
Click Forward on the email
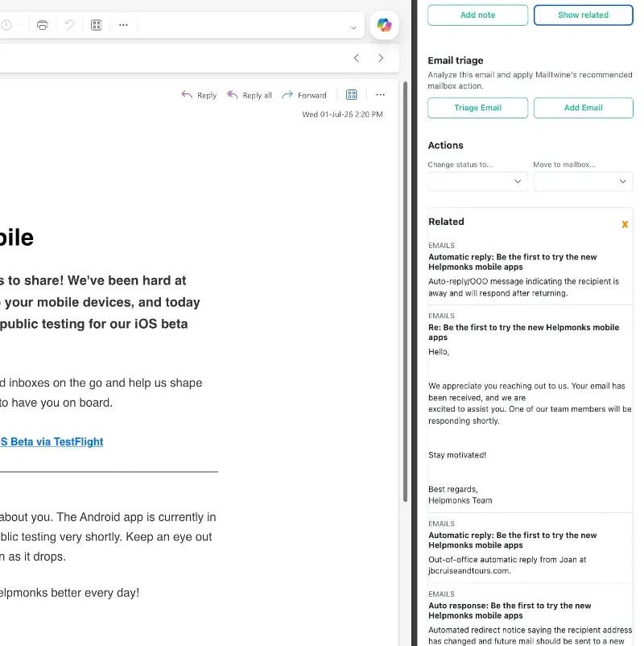(304, 95)
